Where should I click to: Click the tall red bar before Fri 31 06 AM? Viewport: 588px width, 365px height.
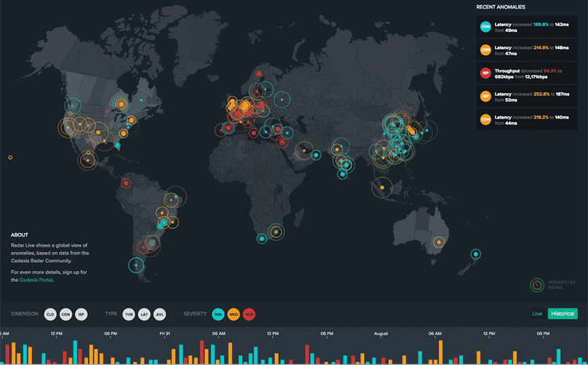click(201, 352)
